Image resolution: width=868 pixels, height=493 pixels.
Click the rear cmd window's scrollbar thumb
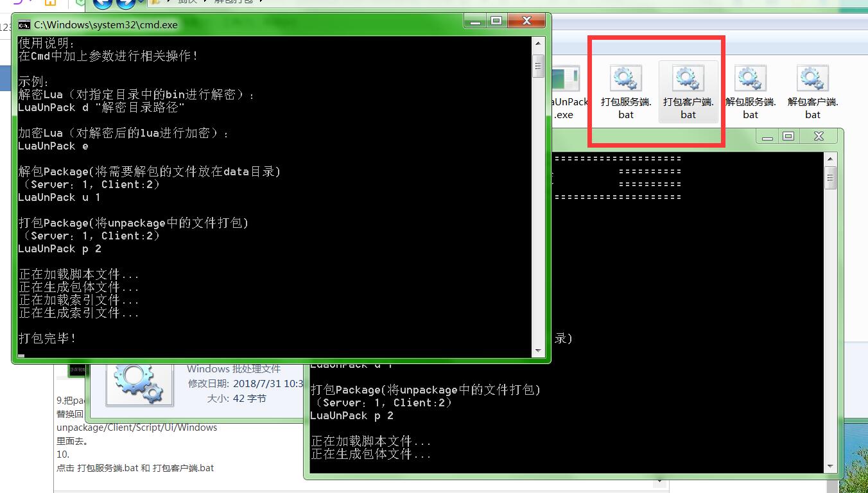(x=830, y=177)
